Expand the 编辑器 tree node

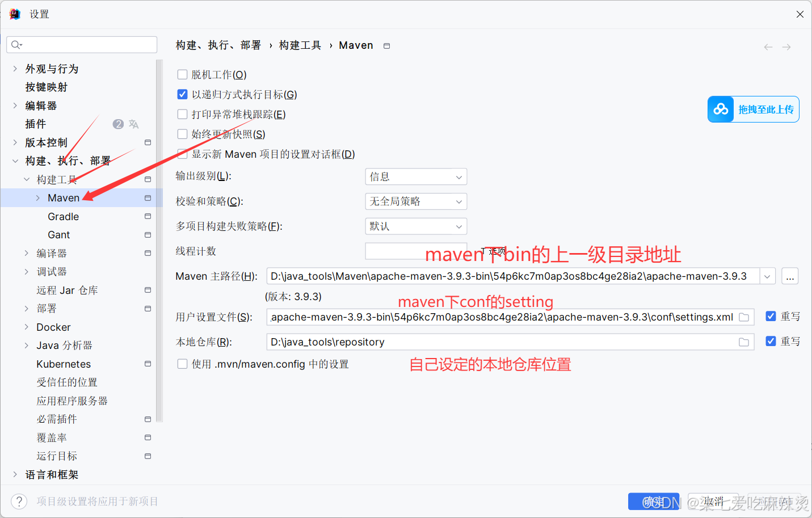(15, 106)
